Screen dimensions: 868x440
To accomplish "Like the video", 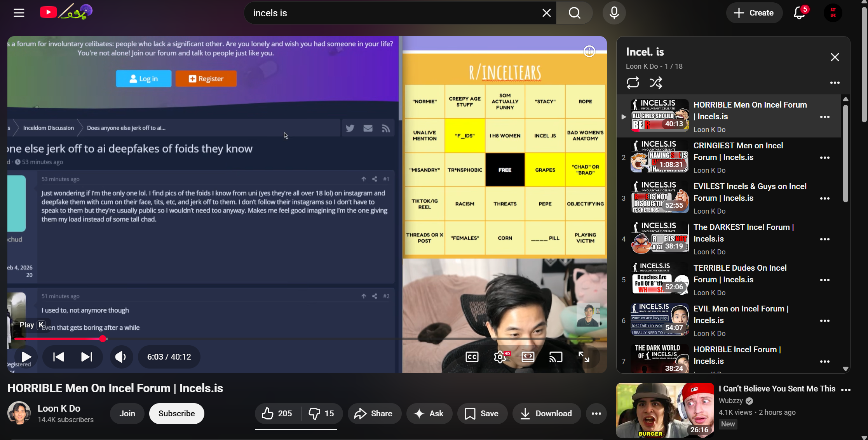I will tap(277, 413).
